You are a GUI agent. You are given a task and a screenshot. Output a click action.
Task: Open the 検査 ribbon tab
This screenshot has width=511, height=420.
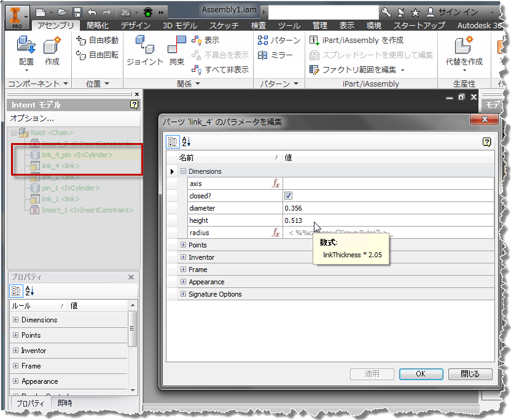tap(259, 25)
